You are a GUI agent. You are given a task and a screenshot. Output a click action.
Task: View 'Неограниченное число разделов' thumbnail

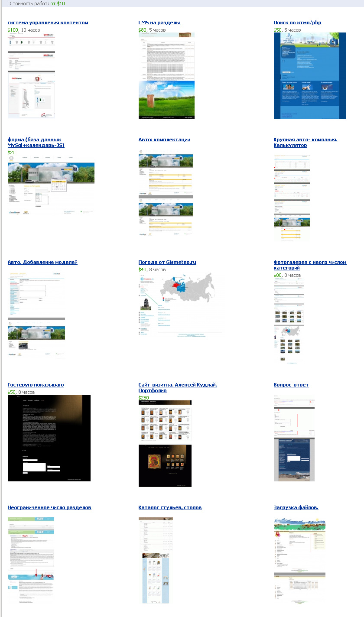pos(31,560)
